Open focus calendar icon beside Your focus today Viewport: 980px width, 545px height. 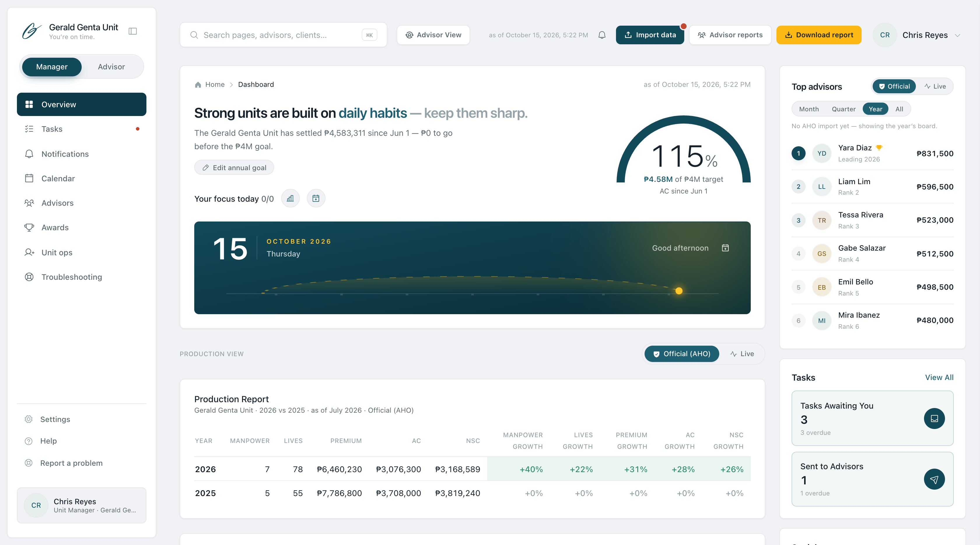[x=316, y=198]
